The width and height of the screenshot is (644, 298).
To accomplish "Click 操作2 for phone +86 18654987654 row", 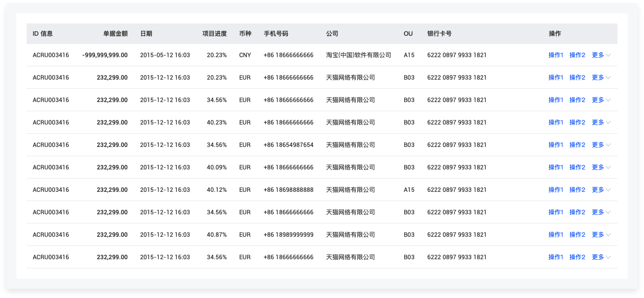I will [577, 145].
